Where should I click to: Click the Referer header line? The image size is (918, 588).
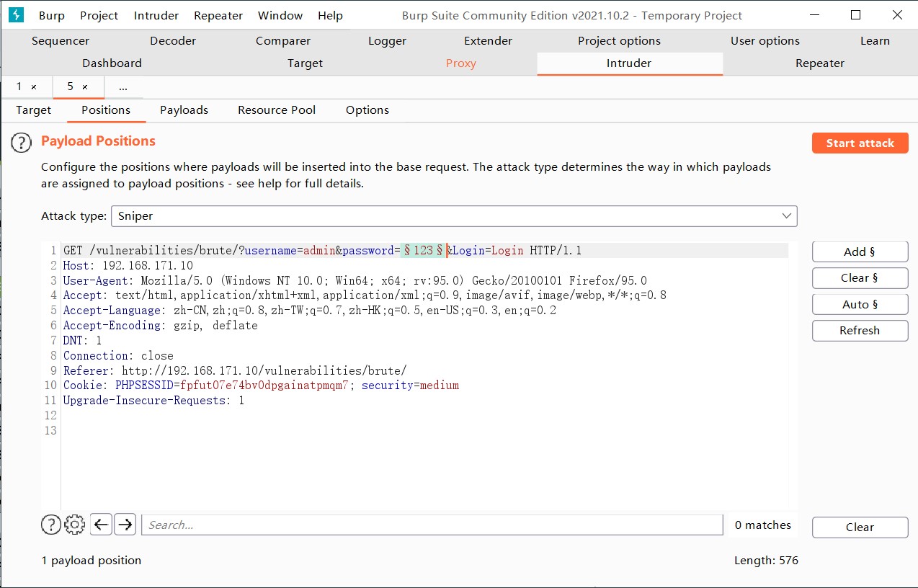235,370
